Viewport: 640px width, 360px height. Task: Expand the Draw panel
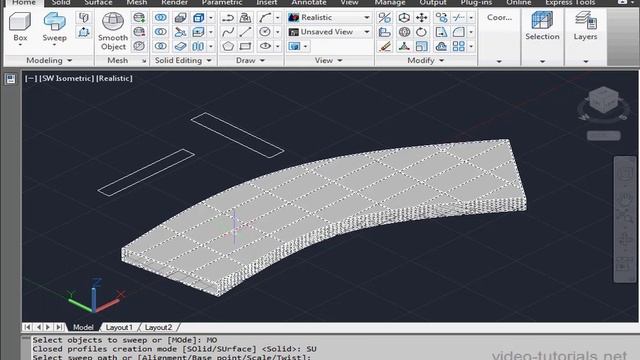coord(250,60)
